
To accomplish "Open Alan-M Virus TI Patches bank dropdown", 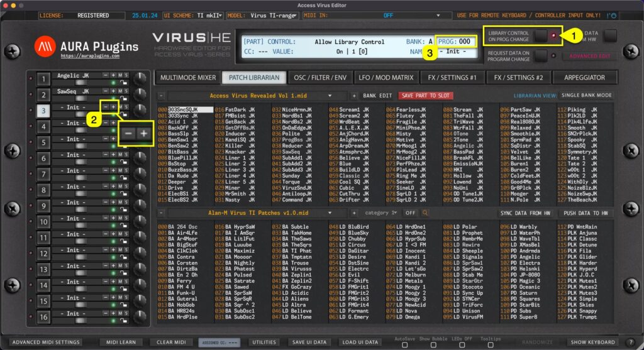I will coord(257,213).
